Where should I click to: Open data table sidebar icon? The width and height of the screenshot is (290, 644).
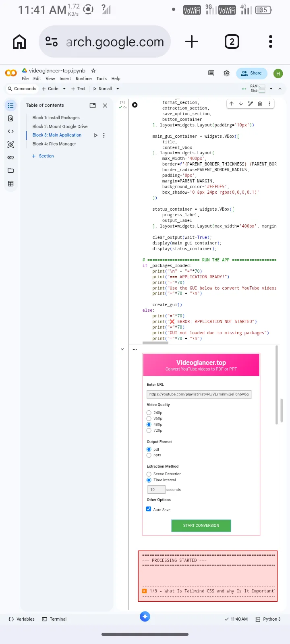coord(10,184)
